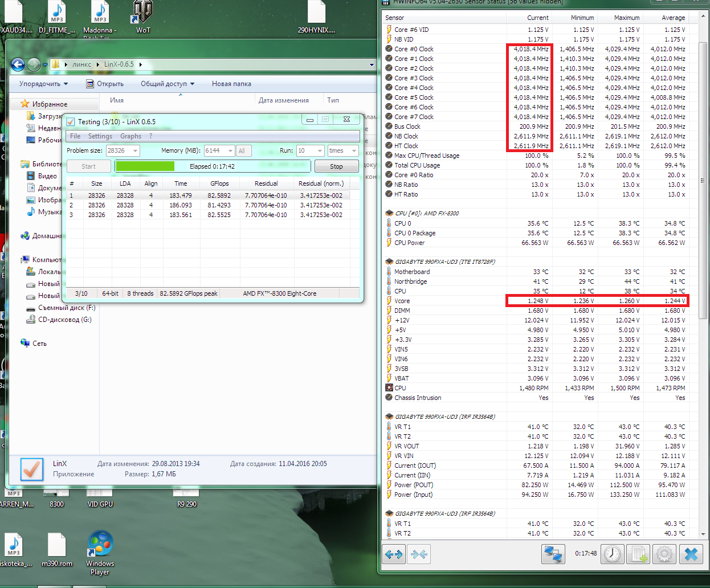Select CD-дисковод (G:) in sidebar
Viewport: 710px width, 588px height.
(x=59, y=320)
